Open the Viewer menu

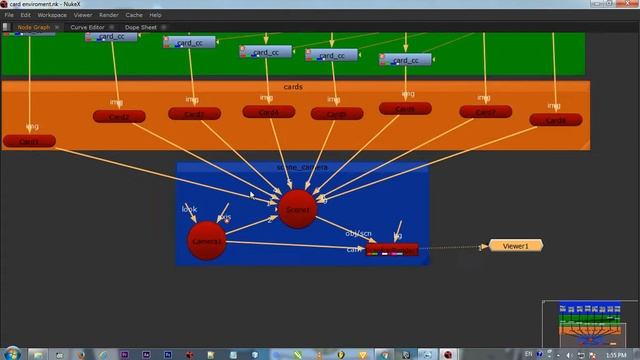click(x=83, y=15)
